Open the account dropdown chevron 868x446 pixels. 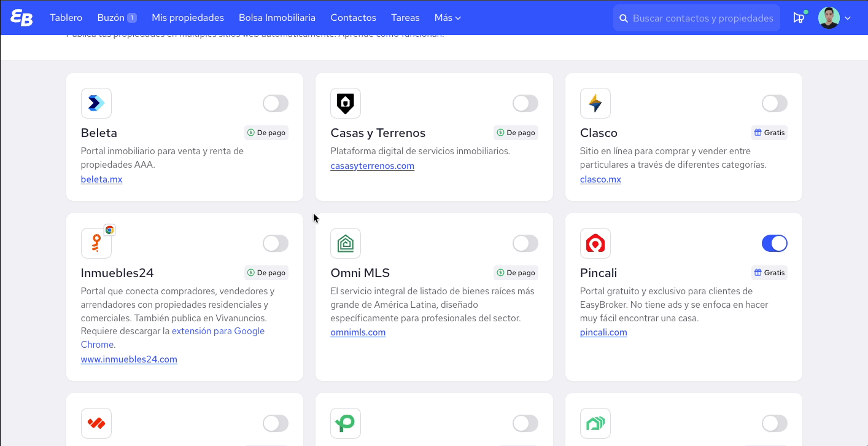(x=848, y=18)
